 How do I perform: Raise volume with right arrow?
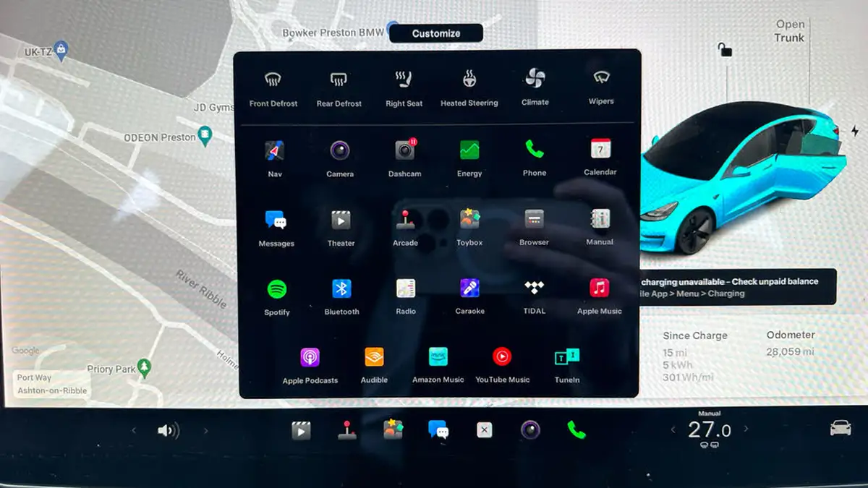click(205, 431)
